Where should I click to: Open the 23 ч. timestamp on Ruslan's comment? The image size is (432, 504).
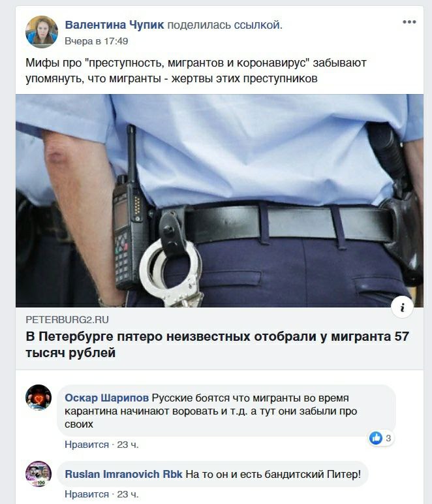click(x=128, y=494)
